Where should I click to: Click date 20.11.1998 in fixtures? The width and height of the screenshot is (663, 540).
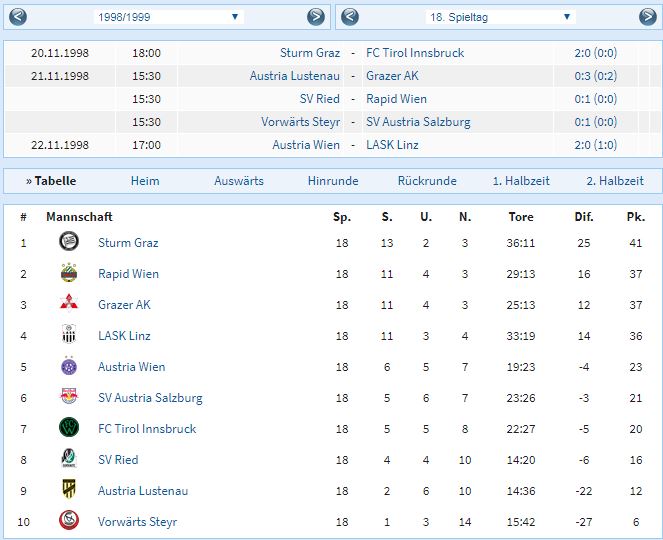click(60, 53)
